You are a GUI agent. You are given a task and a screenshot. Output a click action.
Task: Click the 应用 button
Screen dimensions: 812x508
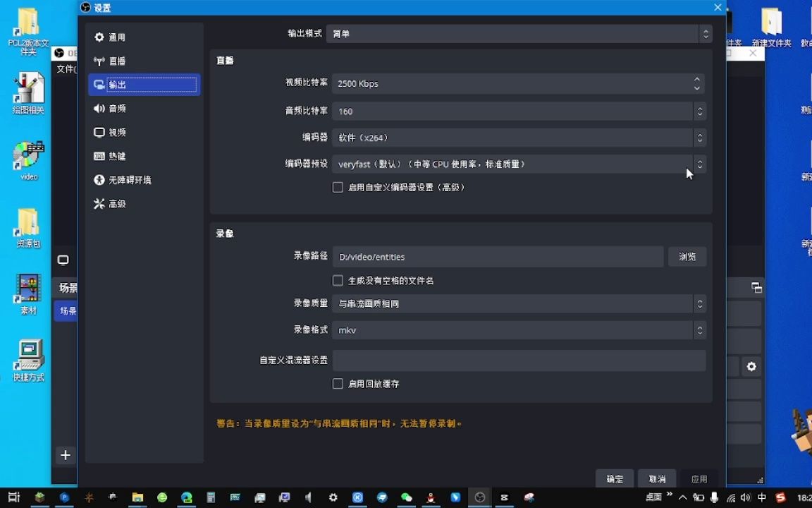coord(699,479)
